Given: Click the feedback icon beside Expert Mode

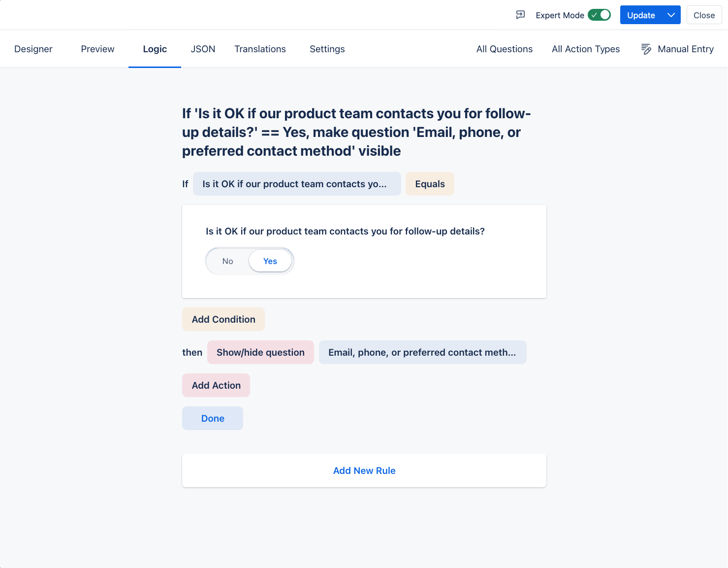Looking at the screenshot, I should [x=520, y=15].
